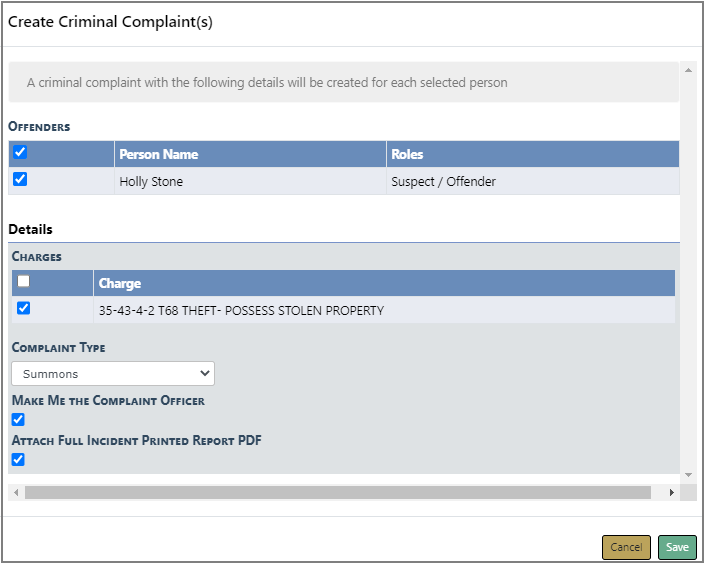
Task: Select the Holly Stone name cell
Action: point(151,181)
